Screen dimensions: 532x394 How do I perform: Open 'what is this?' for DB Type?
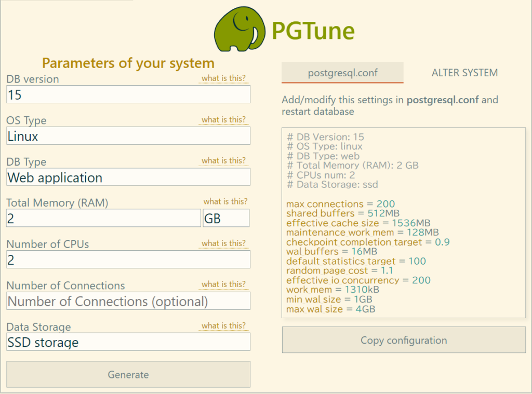(x=223, y=160)
